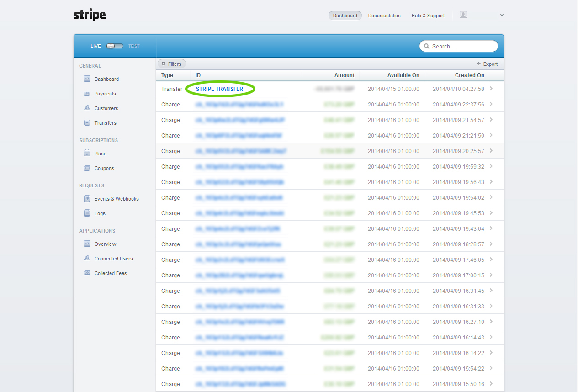
Task: Click the ID column header
Action: (198, 75)
